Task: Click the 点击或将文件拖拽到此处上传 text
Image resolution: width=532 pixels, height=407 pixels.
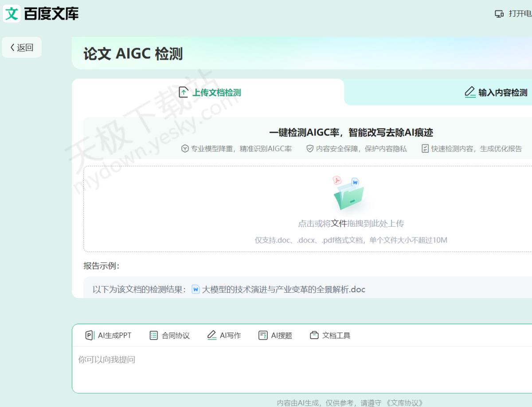Action: pos(351,224)
